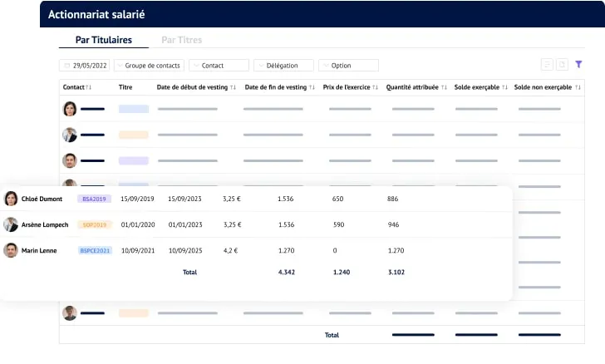605x364 pixels.
Task: Open the Contact filter dropdown
Action: tap(219, 65)
